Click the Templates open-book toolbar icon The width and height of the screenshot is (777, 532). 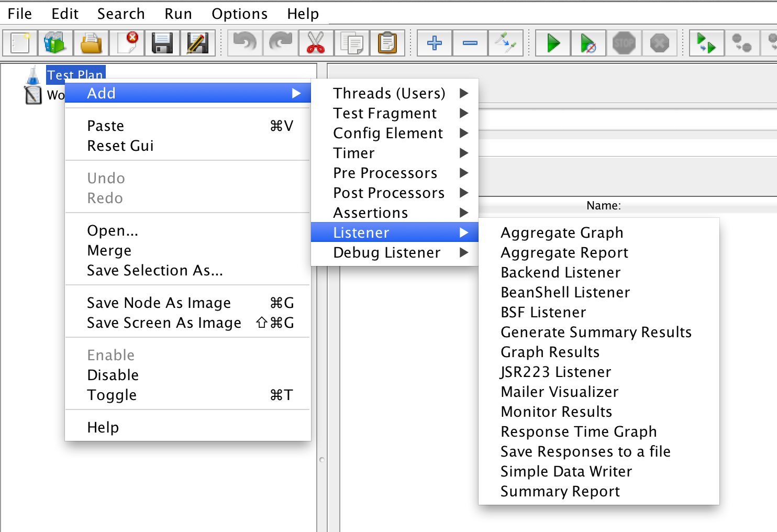coord(55,43)
